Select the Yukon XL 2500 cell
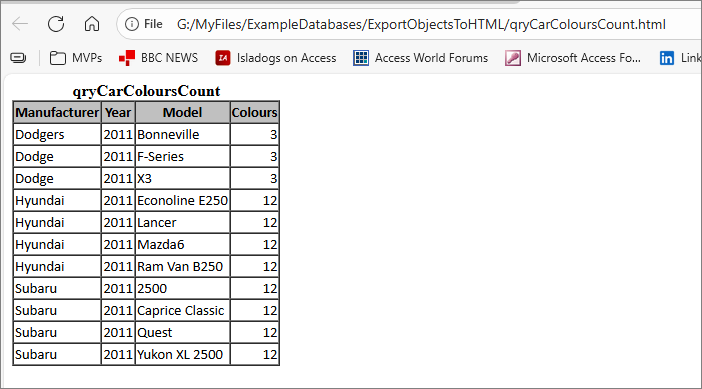 pos(182,354)
